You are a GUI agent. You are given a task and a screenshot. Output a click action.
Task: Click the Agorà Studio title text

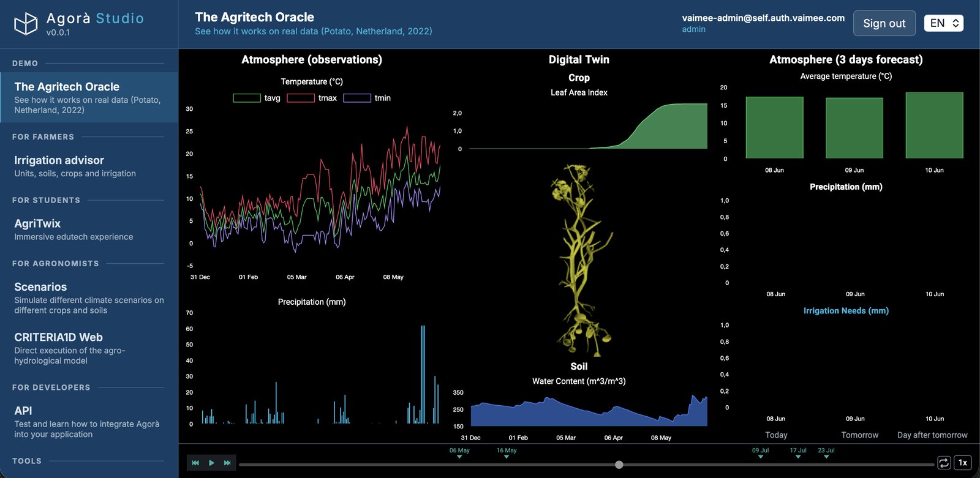click(x=95, y=18)
